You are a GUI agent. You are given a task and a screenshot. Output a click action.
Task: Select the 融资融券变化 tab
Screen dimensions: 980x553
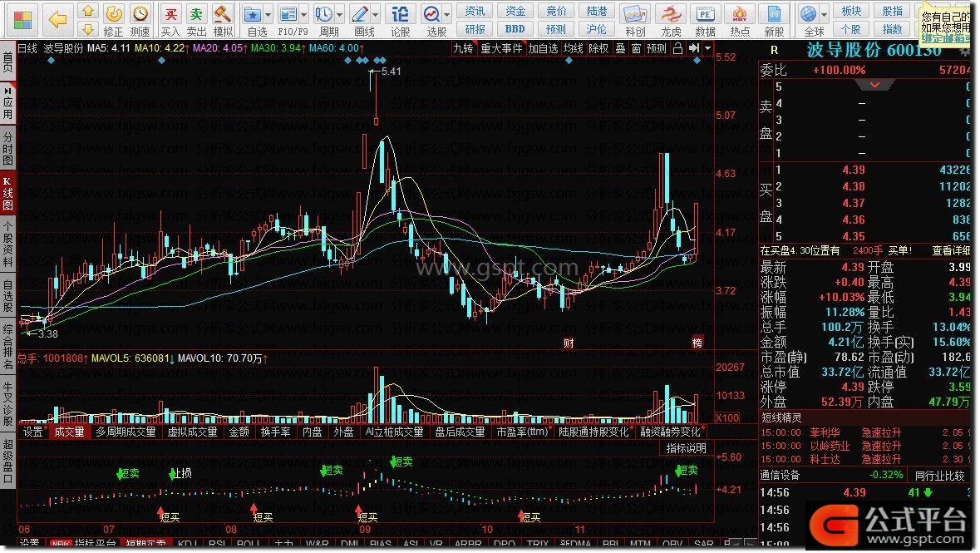(670, 432)
